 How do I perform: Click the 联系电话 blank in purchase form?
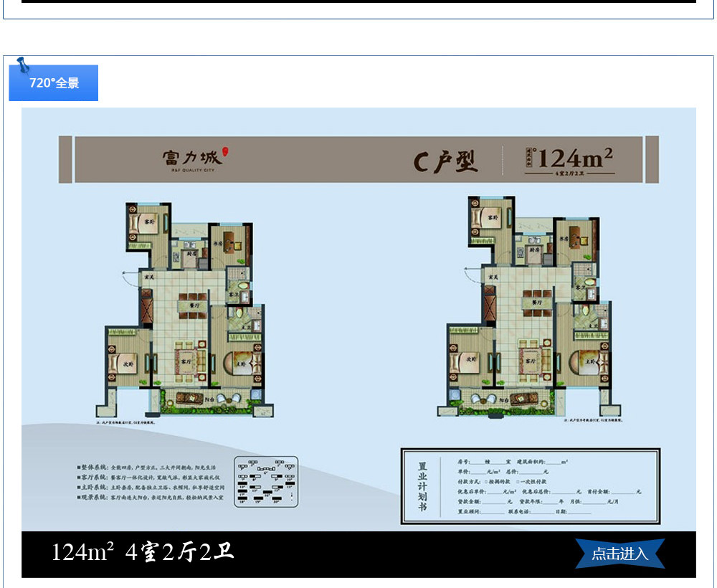(x=541, y=511)
